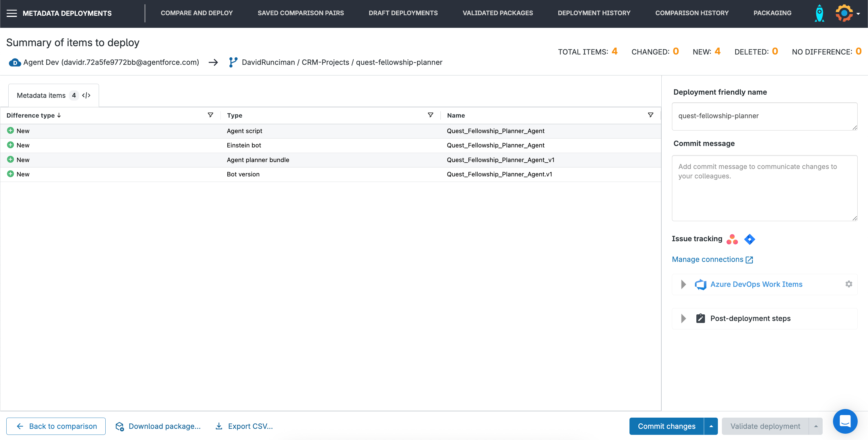Click the code view icon beside Metadata items
Viewport: 868px width, 440px height.
[86, 95]
